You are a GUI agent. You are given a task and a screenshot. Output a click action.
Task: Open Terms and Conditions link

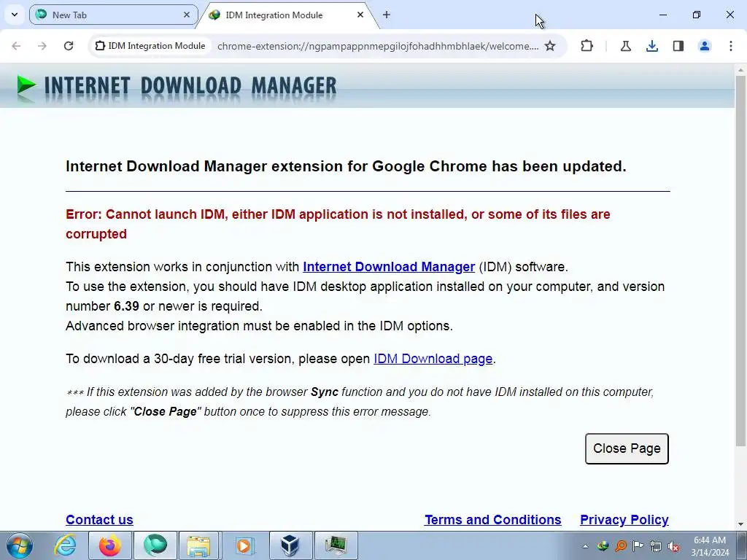pos(492,519)
